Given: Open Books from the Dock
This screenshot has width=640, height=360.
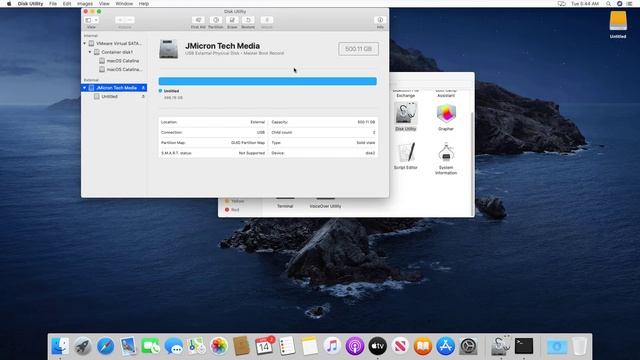Looking at the screenshot, I should point(423,346).
